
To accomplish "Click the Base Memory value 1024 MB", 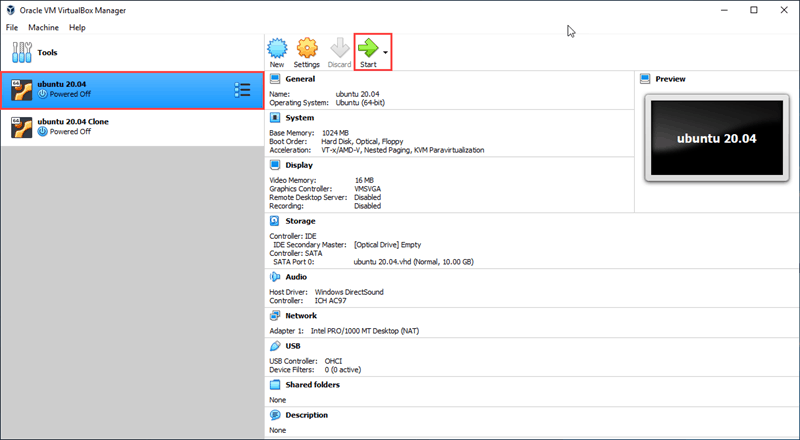I will [x=335, y=133].
